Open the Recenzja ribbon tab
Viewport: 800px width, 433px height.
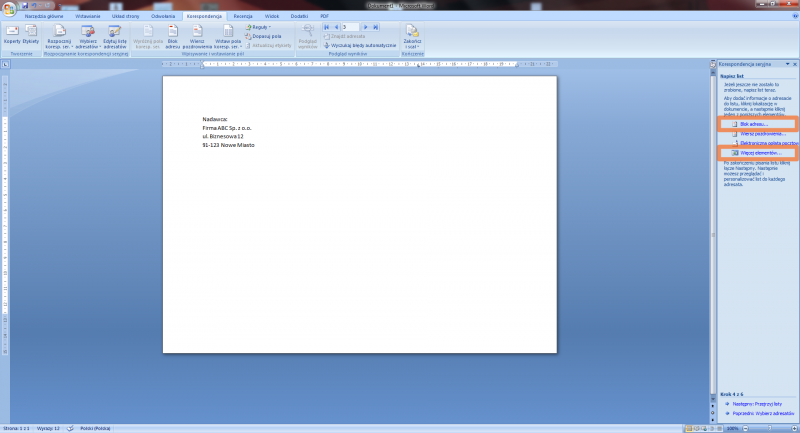tap(242, 17)
